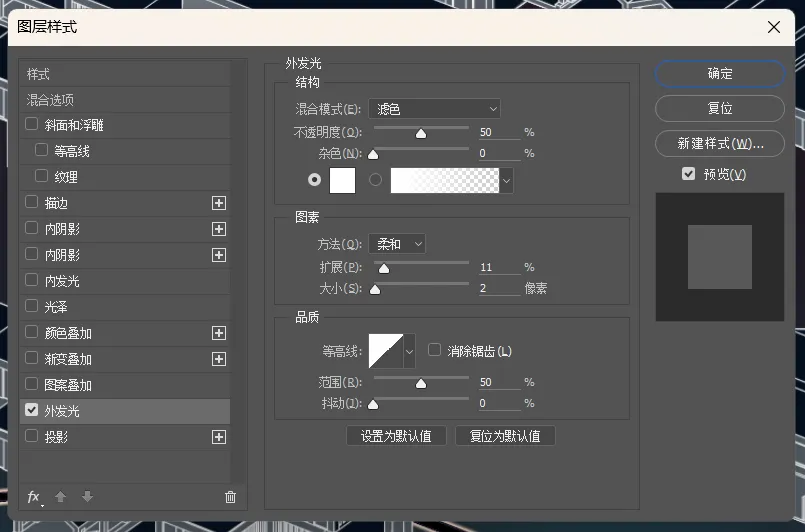Click the plus icon next to 渐变叠加
The width and height of the screenshot is (805, 532).
tap(219, 359)
